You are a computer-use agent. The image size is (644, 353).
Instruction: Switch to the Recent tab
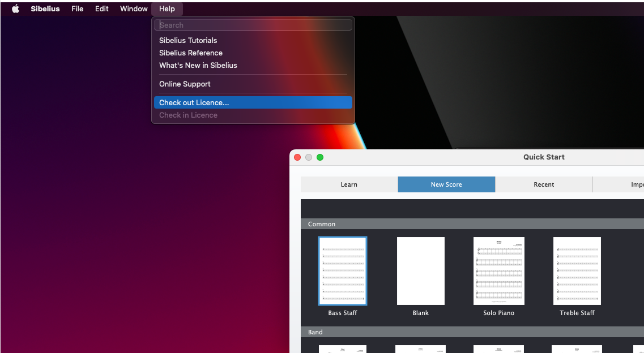click(x=544, y=184)
